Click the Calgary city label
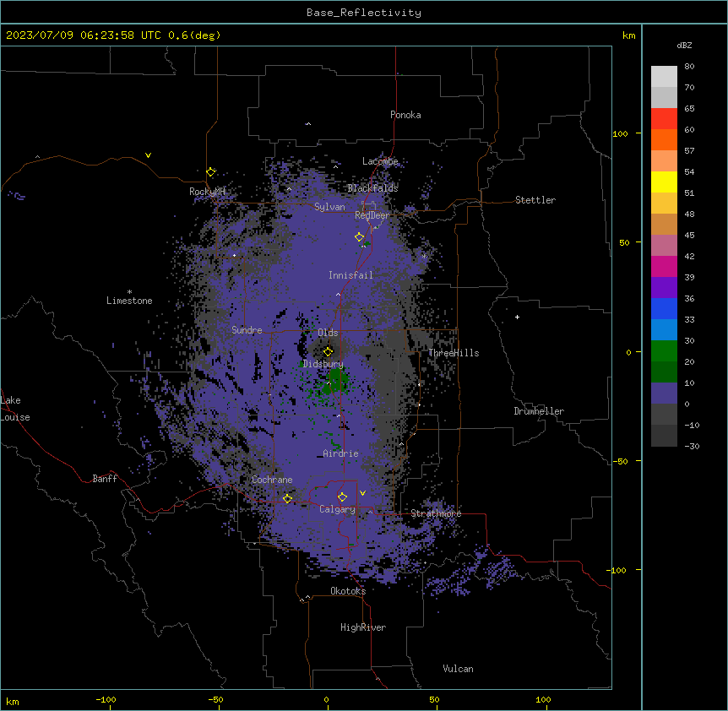The image size is (728, 711). click(337, 509)
